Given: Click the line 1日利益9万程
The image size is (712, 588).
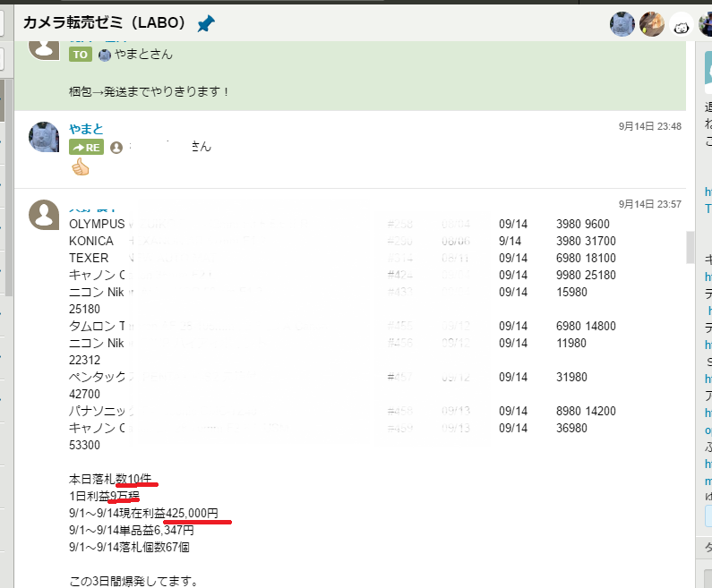Looking at the screenshot, I should [x=104, y=497].
